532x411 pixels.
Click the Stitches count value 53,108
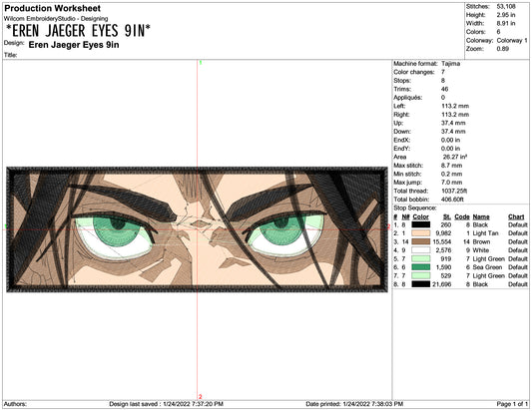[x=506, y=6]
